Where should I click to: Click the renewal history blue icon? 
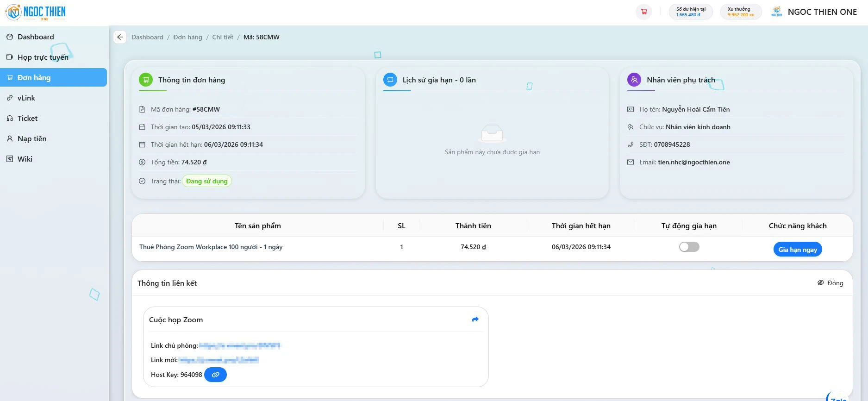point(390,80)
